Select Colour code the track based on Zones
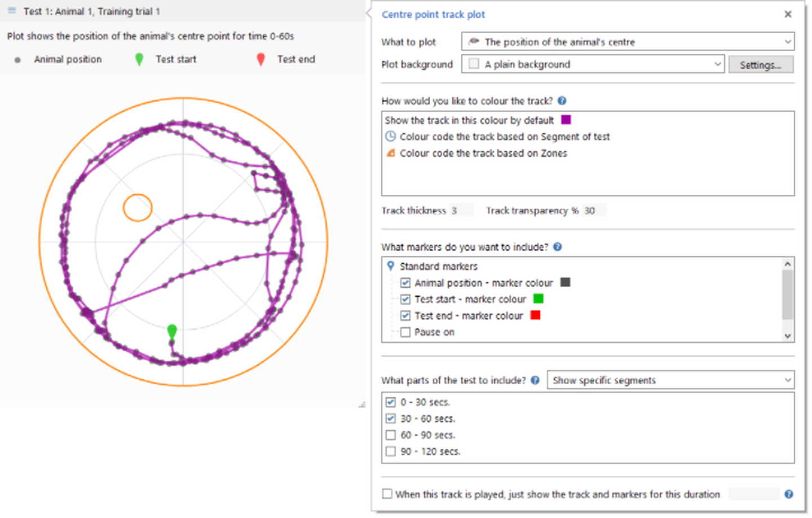 (483, 153)
